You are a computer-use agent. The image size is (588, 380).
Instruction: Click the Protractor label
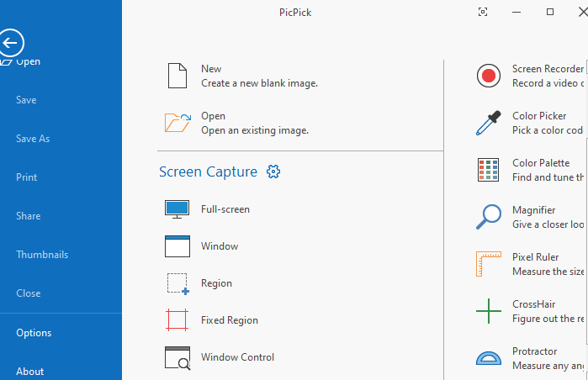[x=534, y=351]
